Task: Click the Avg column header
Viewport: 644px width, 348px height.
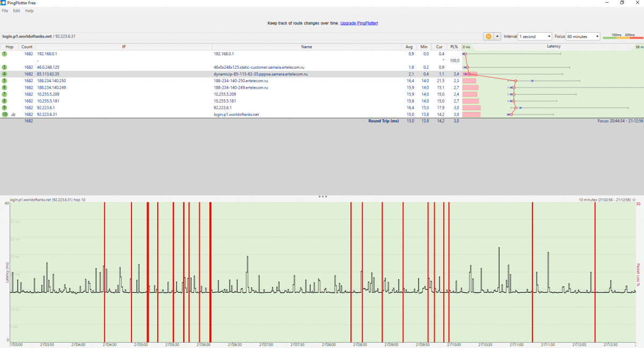Action: coord(410,47)
